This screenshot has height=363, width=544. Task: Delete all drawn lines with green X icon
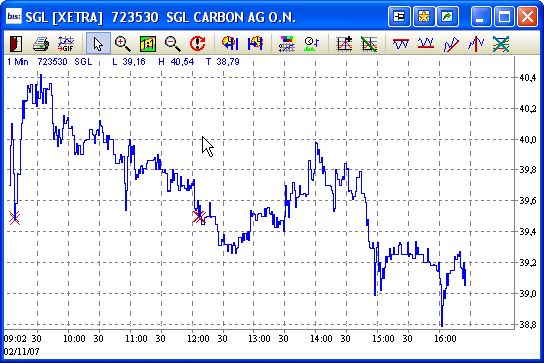501,44
